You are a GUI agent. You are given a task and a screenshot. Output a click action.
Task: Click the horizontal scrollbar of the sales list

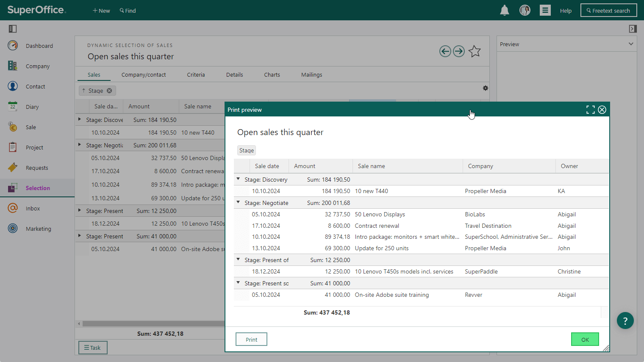(x=153, y=323)
